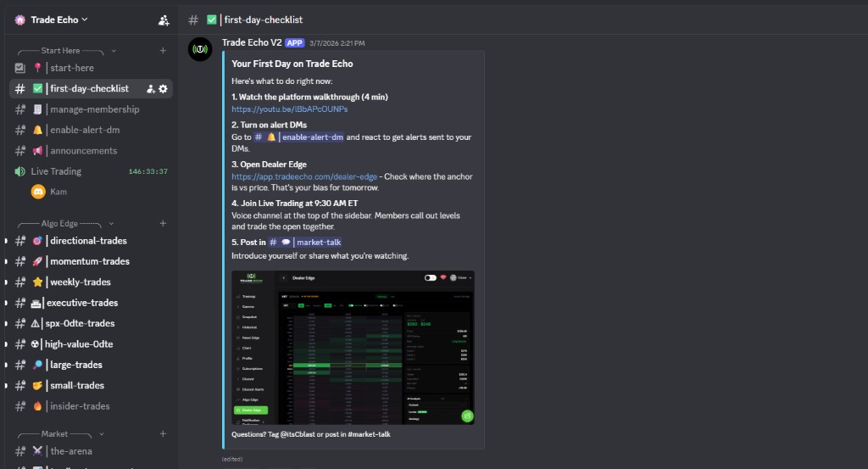Add a channel to Start Here category
The height and width of the screenshot is (469, 868).
[x=163, y=50]
